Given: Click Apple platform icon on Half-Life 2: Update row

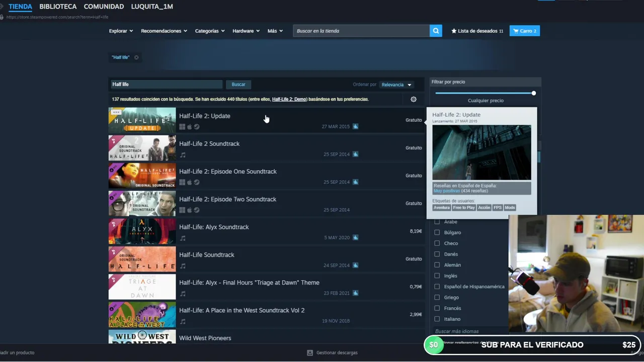Looking at the screenshot, I should (x=190, y=127).
